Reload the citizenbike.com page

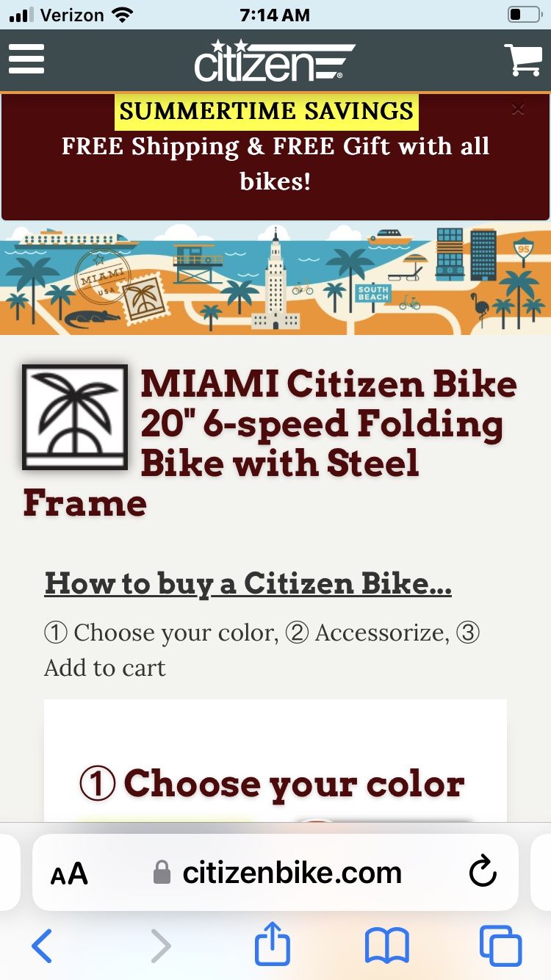482,872
